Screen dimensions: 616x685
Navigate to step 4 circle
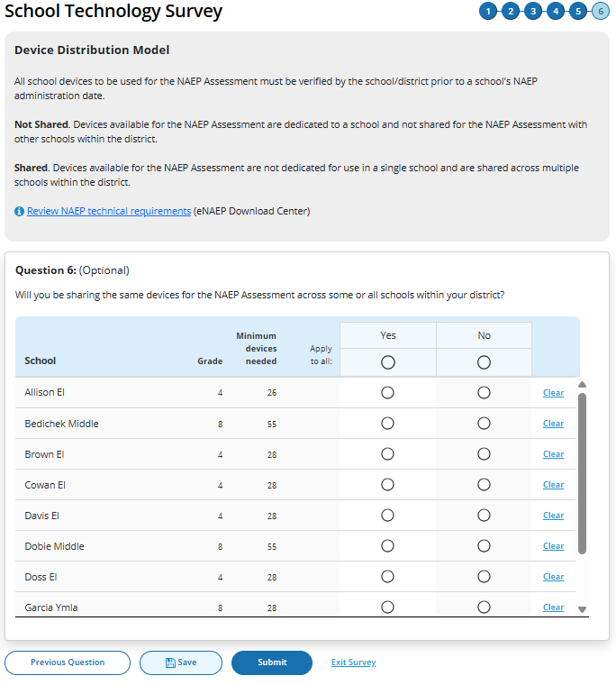(x=556, y=12)
